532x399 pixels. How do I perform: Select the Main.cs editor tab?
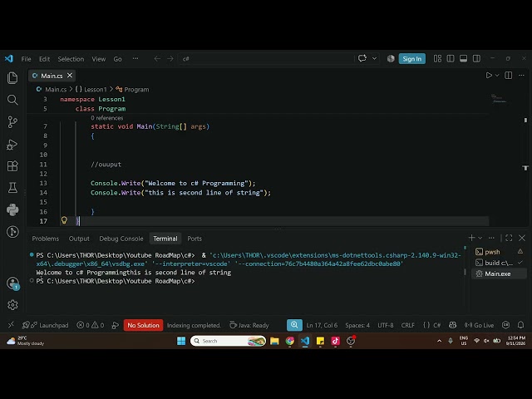coord(52,76)
